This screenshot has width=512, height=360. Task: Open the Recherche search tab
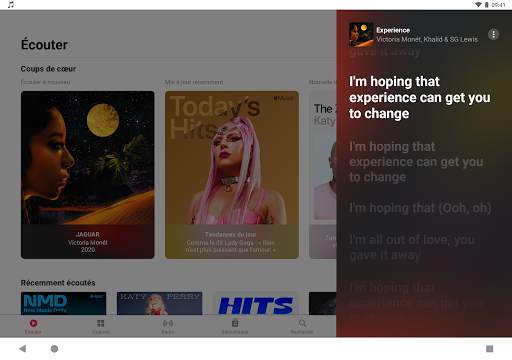coord(302,326)
